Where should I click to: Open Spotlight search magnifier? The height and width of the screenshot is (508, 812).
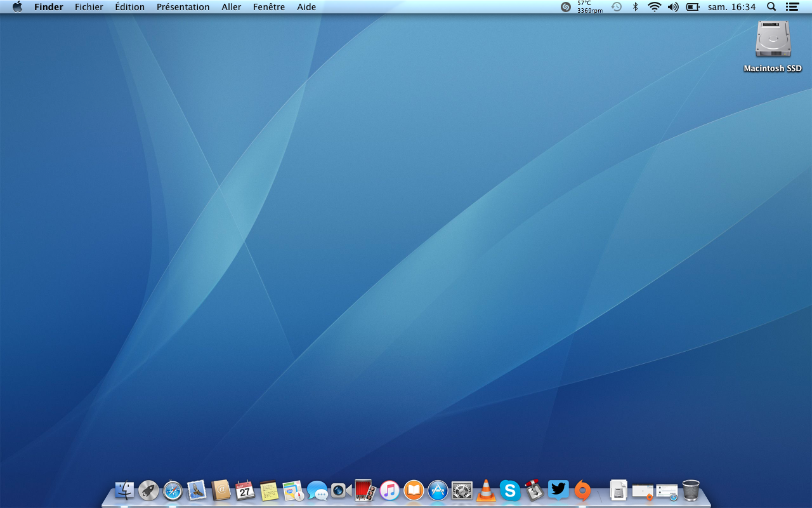[x=771, y=7]
